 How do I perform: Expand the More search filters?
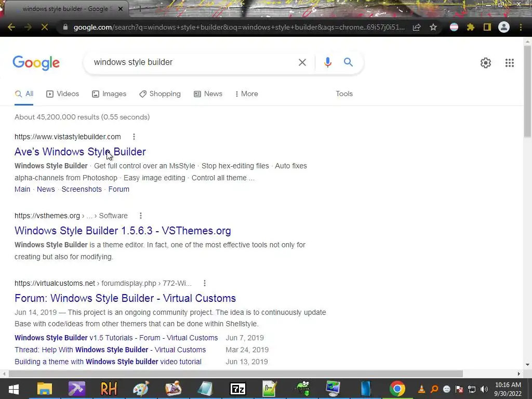[x=246, y=94]
